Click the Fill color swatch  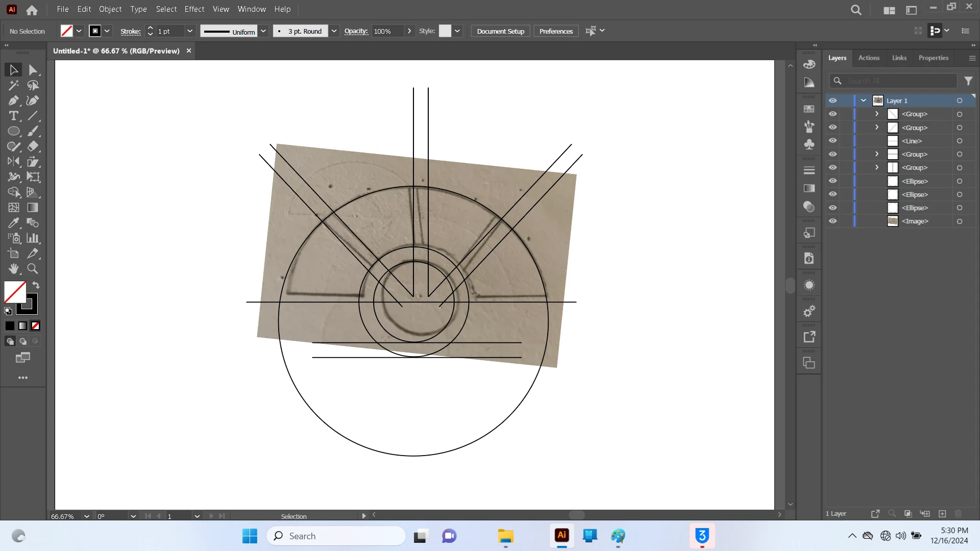pyautogui.click(x=15, y=292)
